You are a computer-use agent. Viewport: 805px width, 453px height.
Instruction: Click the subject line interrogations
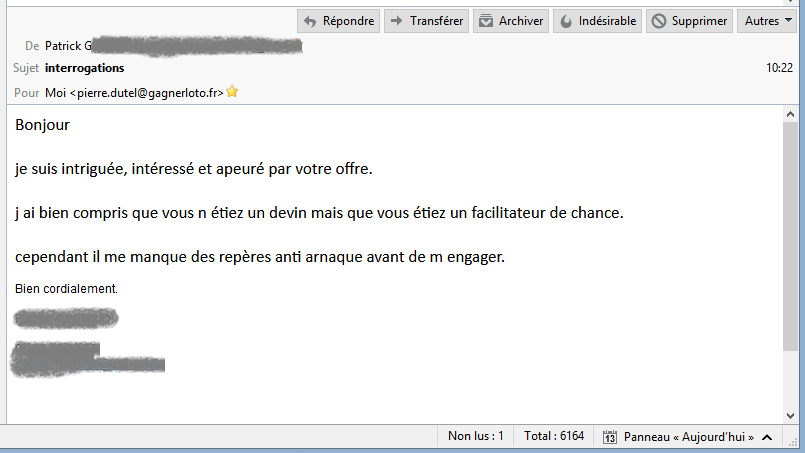[85, 68]
